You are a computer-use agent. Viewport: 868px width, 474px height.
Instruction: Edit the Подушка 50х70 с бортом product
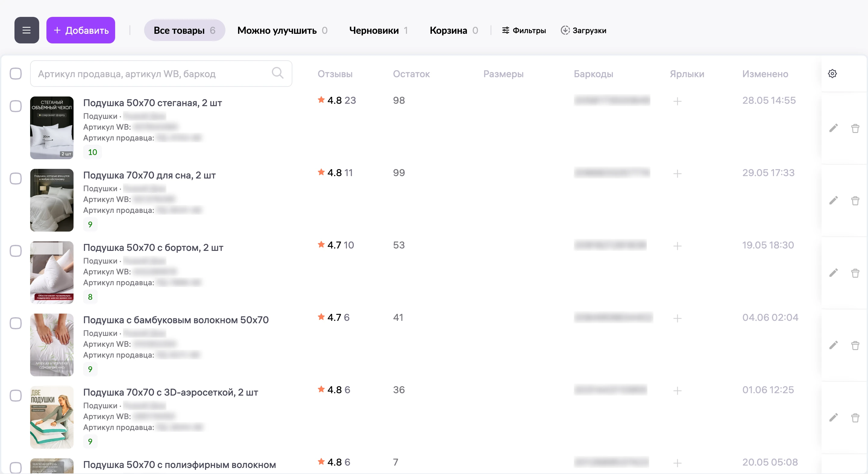pyautogui.click(x=833, y=273)
